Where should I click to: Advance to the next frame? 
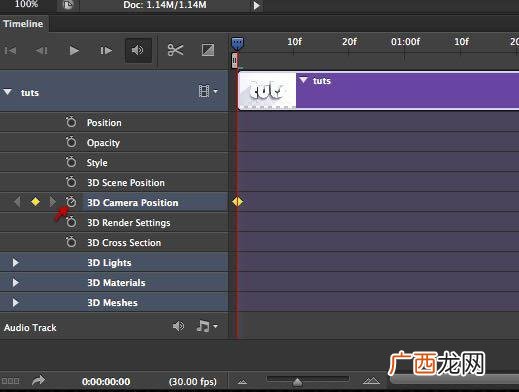click(106, 51)
